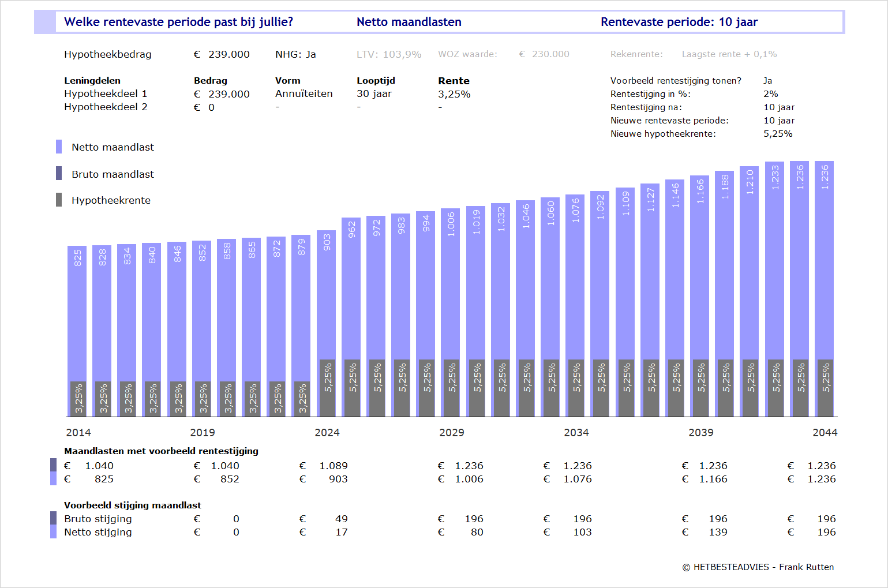Select the tallest bar for year 2044
This screenshot has height=588, width=888.
point(824,260)
